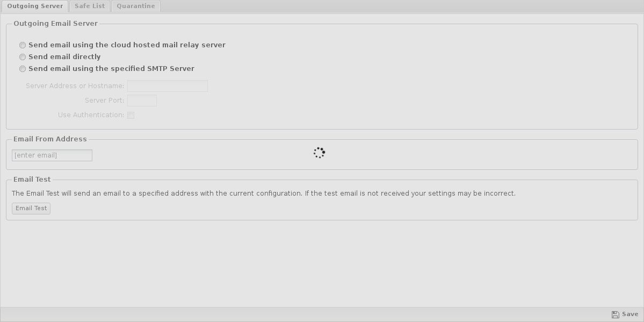The height and width of the screenshot is (322, 644).
Task: Toggle the Use Authentication checkbox
Action: 131,115
